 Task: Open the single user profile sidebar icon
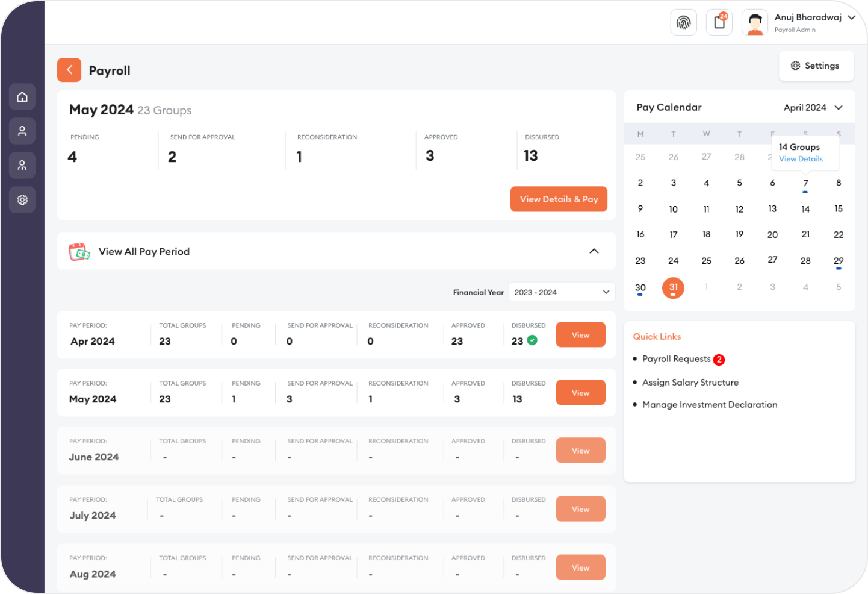coord(22,131)
